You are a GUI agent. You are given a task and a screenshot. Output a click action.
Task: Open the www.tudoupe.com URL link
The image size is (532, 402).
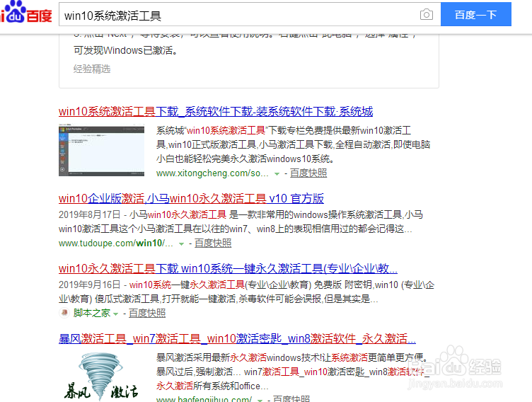tap(116, 243)
